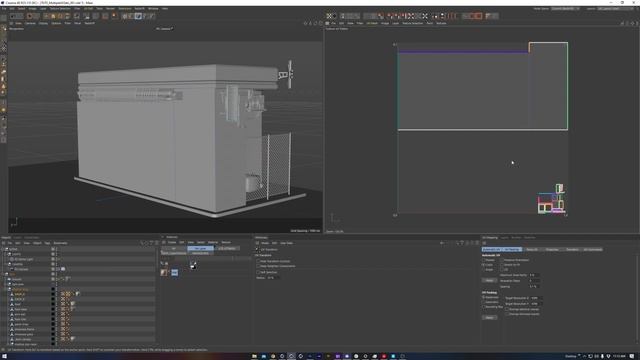Select the RS Dome Light object in the tree
The width and height of the screenshot is (640, 360).
pos(24,259)
